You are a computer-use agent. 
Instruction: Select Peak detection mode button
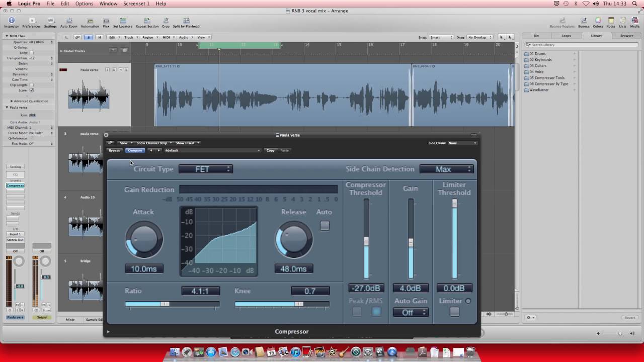coord(357,312)
